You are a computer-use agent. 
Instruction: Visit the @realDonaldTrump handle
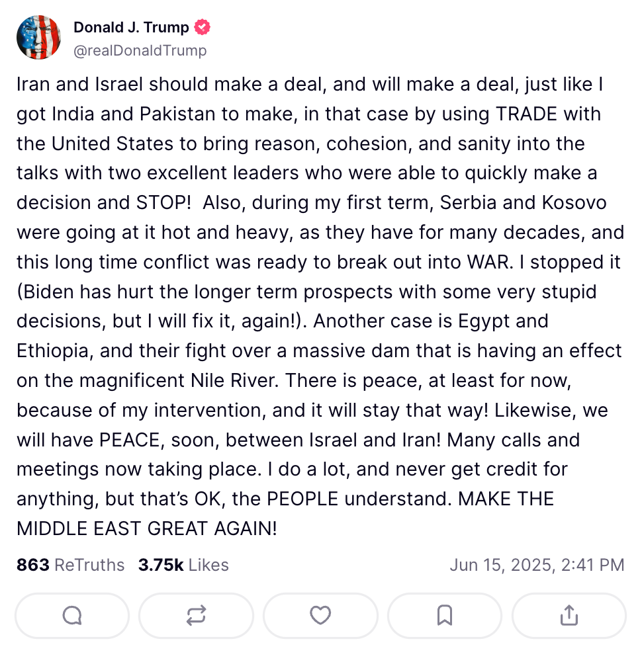point(140,50)
